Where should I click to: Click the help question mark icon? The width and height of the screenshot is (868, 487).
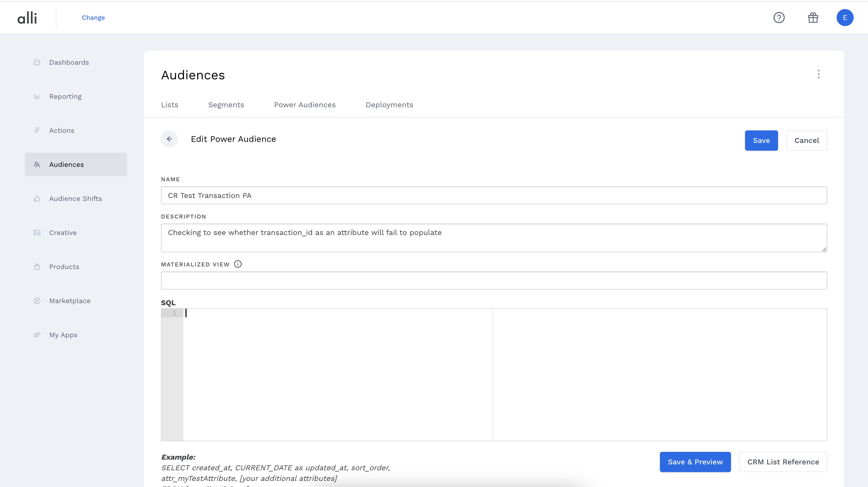779,18
